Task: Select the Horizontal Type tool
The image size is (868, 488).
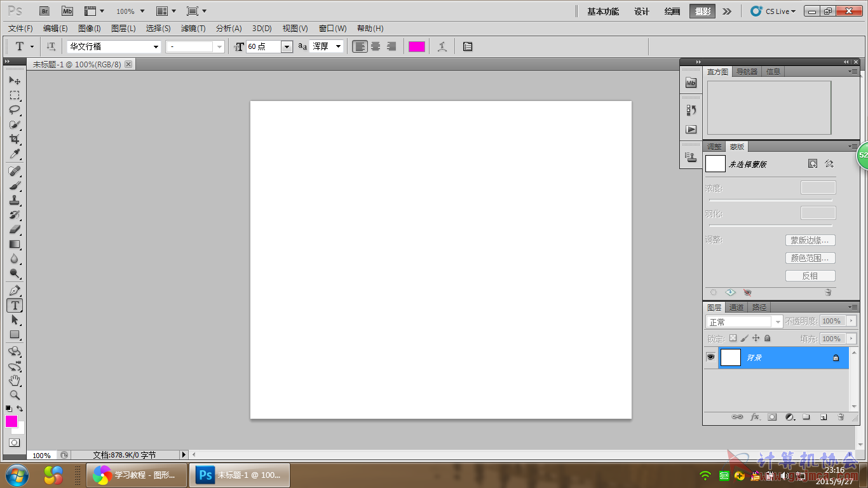Action: pyautogui.click(x=15, y=305)
